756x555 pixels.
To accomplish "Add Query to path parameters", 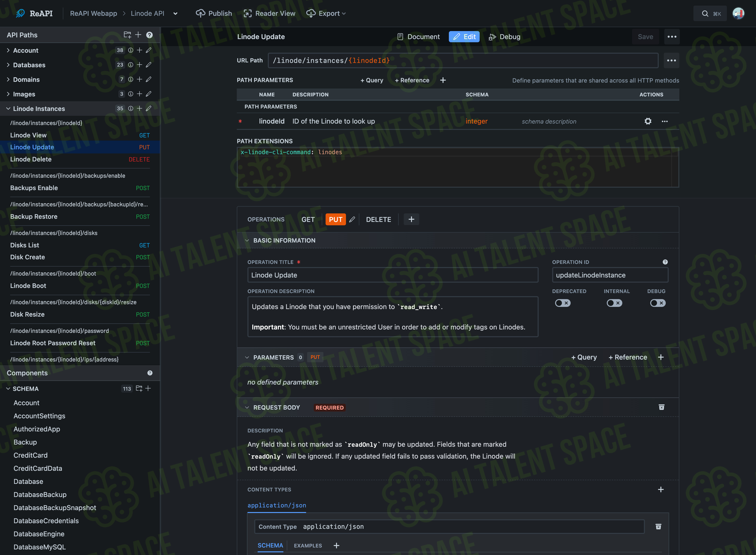I will point(372,80).
